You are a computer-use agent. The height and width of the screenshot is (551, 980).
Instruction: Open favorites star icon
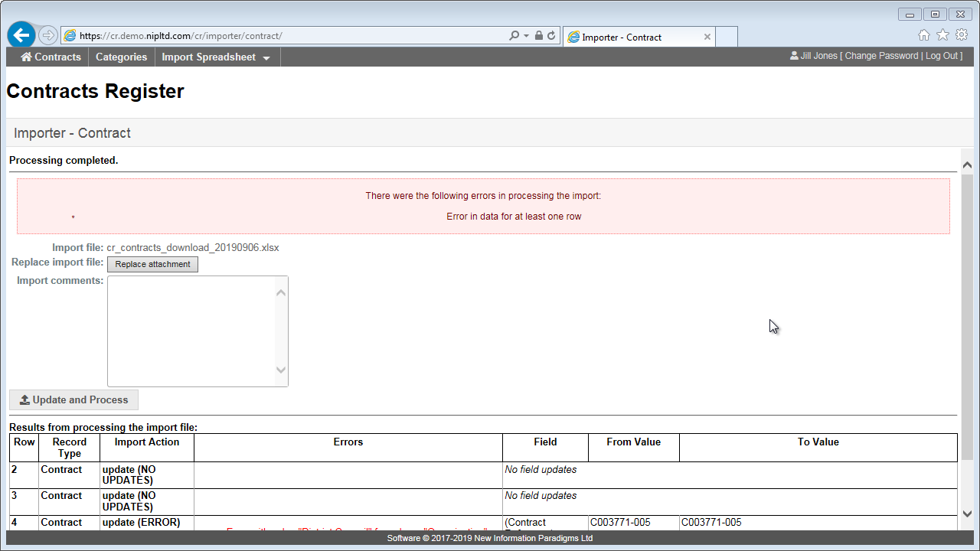pos(942,35)
